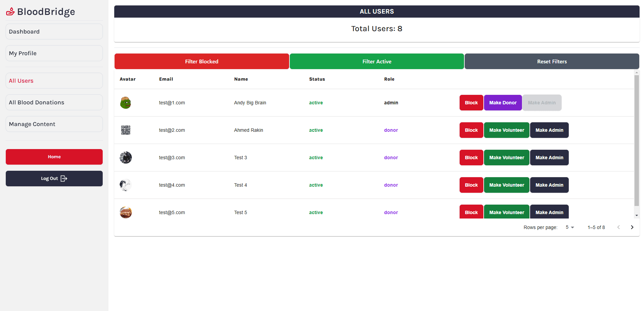
Task: Show only active users
Action: pyautogui.click(x=377, y=61)
